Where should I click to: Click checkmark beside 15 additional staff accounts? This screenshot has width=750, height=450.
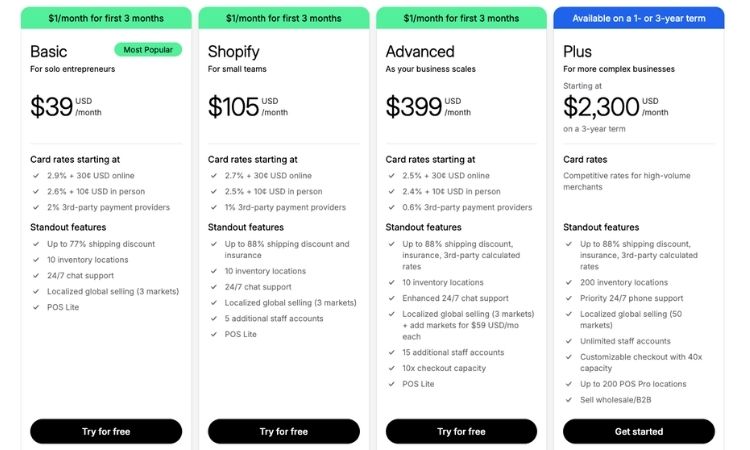(392, 352)
